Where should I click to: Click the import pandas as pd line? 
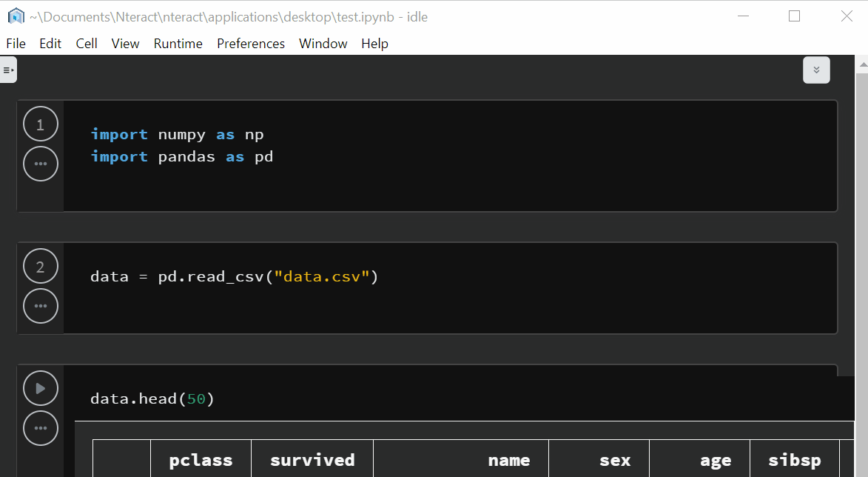coord(182,157)
